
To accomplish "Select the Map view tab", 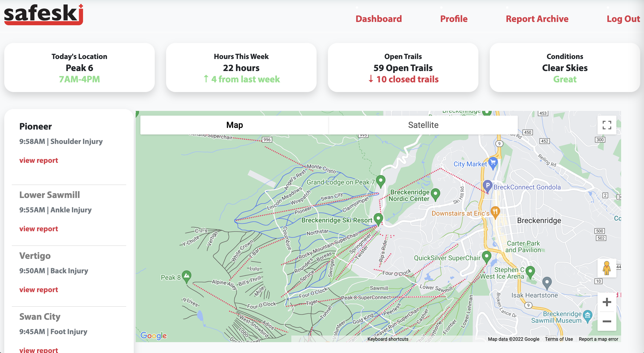I will [x=234, y=125].
